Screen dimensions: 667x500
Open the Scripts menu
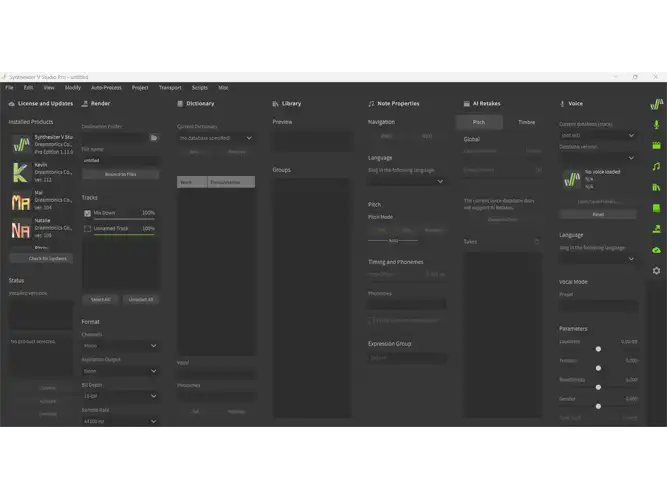click(200, 88)
